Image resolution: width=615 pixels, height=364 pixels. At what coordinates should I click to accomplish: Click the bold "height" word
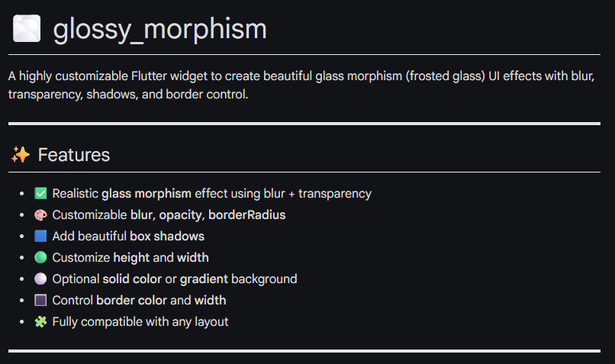(x=131, y=258)
